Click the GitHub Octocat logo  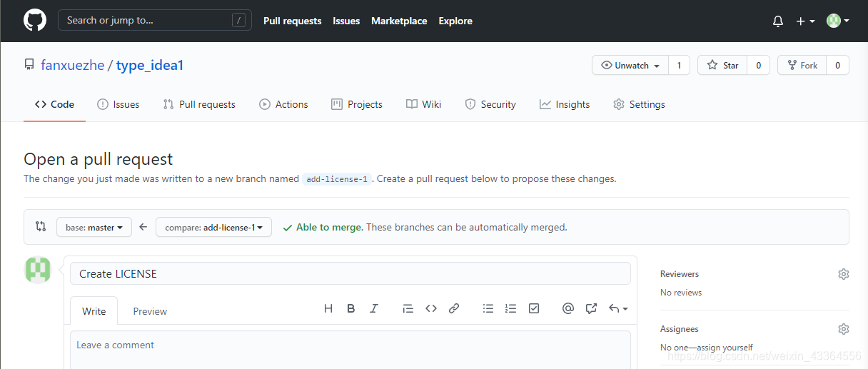[x=35, y=20]
